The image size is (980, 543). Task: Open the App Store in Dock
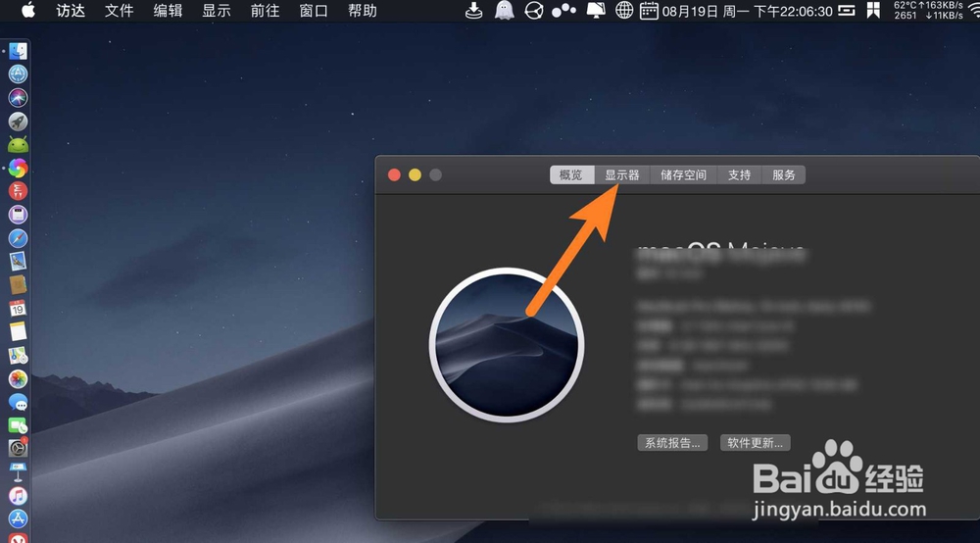(x=18, y=518)
